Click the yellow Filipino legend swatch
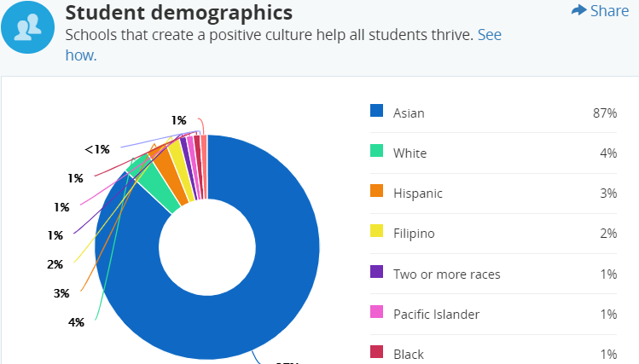The height and width of the screenshot is (364, 639). [376, 231]
